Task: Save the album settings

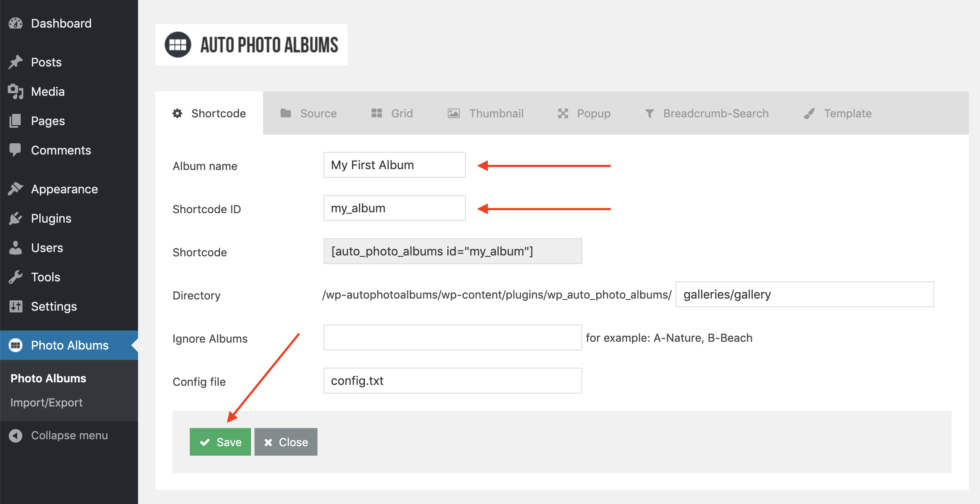Action: point(220,442)
